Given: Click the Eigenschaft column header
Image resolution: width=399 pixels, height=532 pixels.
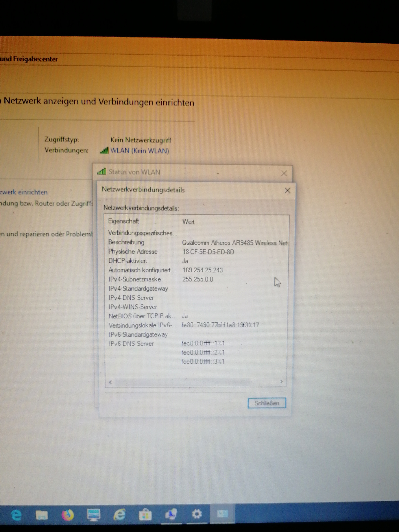Looking at the screenshot, I should coord(124,221).
